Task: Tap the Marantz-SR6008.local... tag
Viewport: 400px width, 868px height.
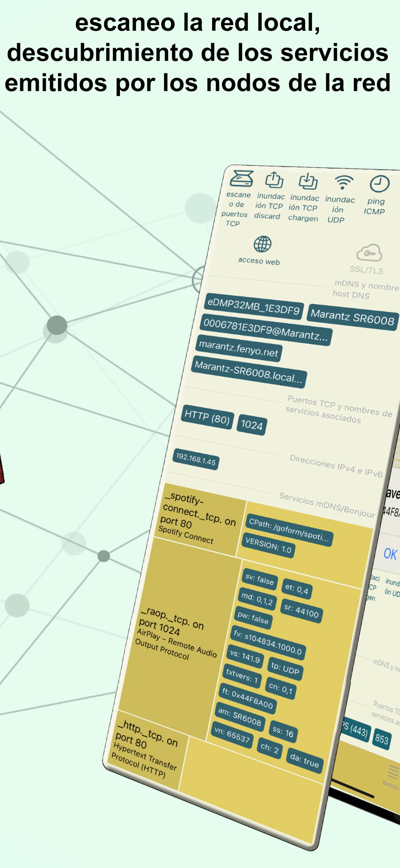Action: pyautogui.click(x=249, y=372)
